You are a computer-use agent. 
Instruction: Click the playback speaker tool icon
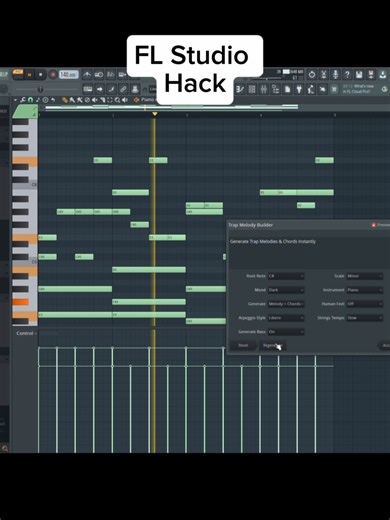[125, 100]
